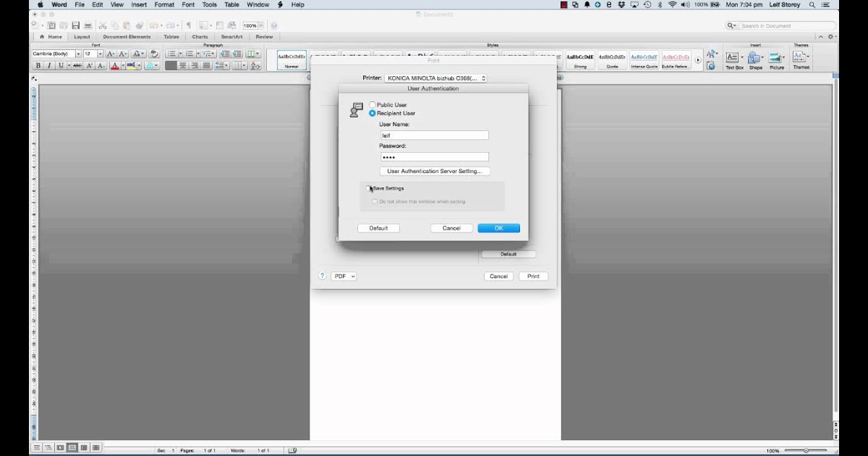The height and width of the screenshot is (456, 868).
Task: Click the Strikethrough formatting icon
Action: click(77, 65)
